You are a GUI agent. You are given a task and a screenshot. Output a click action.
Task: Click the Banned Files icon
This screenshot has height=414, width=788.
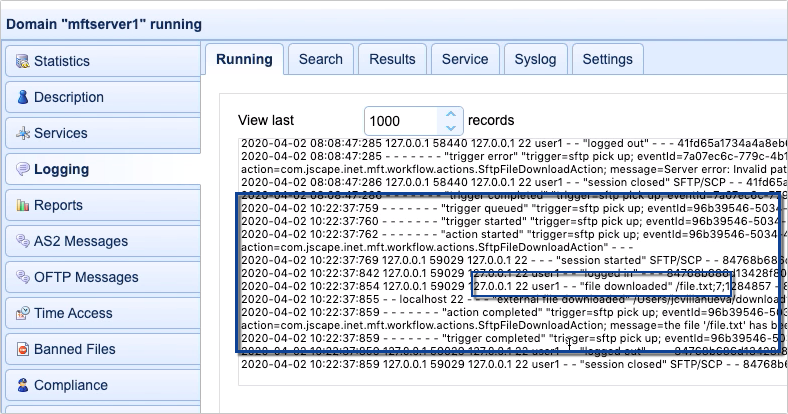point(22,349)
